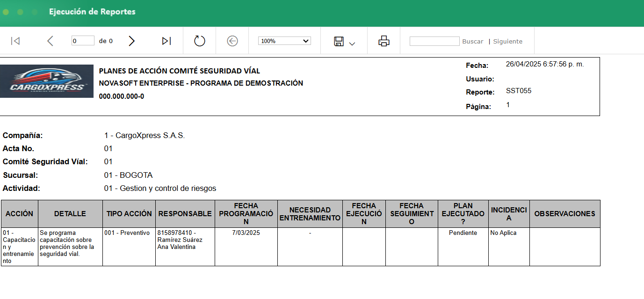Click Novasoft Enterprise - Programa de Demostración text
Image resolution: width=644 pixels, height=299 pixels.
pyautogui.click(x=201, y=83)
